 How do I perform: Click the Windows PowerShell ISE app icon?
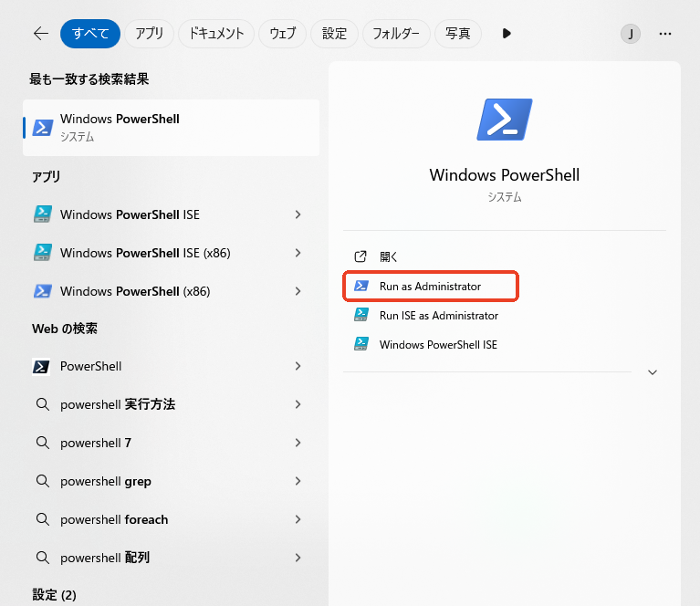(43, 214)
